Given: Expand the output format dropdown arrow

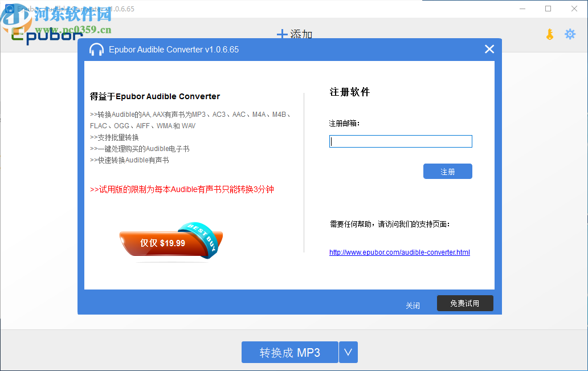Looking at the screenshot, I should (348, 352).
